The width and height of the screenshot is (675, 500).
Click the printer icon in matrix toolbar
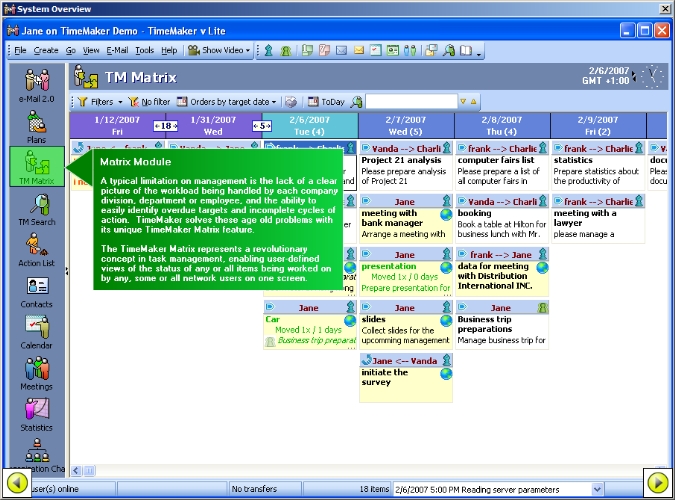click(291, 102)
